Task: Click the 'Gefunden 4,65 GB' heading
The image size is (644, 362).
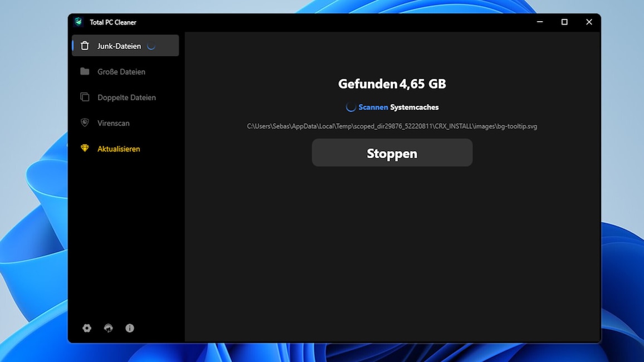Action: pyautogui.click(x=392, y=84)
